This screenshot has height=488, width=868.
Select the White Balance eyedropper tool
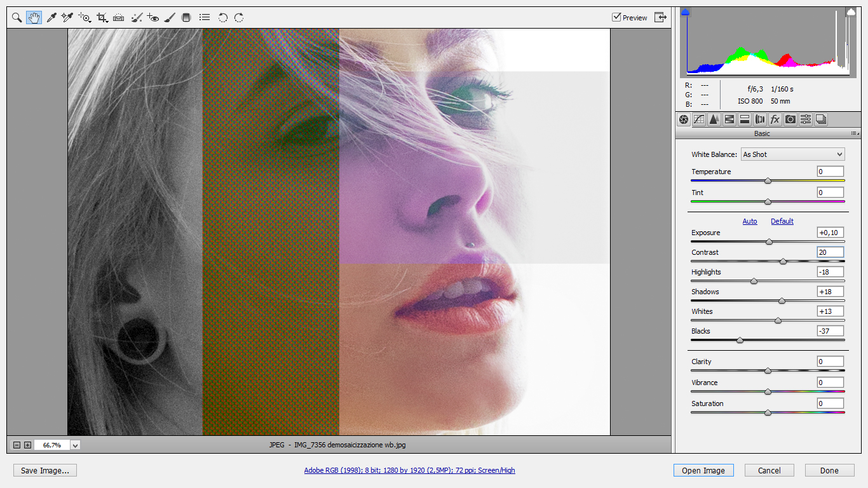[x=51, y=18]
